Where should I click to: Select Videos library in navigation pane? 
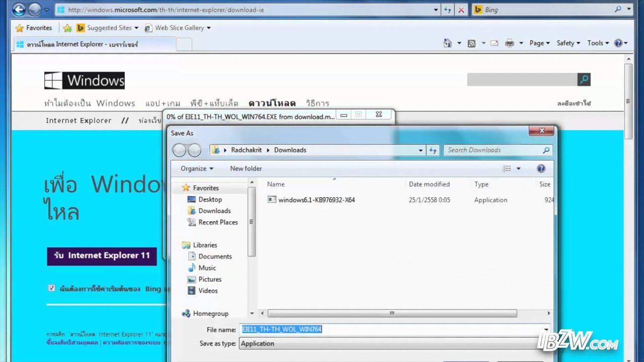click(x=203, y=291)
